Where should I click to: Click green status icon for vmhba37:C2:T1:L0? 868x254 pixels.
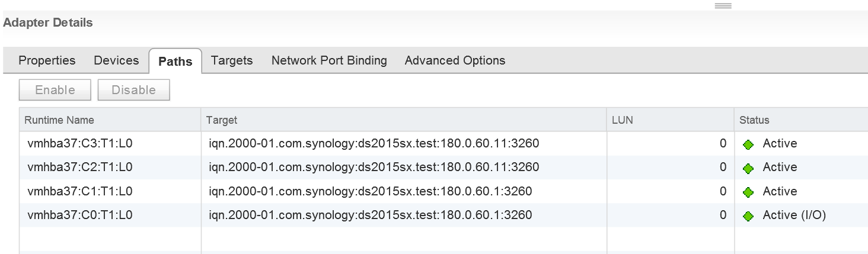[x=748, y=168]
